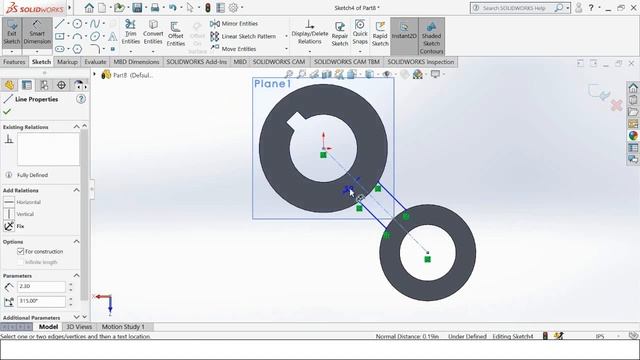Click Move Entities
Screen dimensions: 640x360
[233, 49]
